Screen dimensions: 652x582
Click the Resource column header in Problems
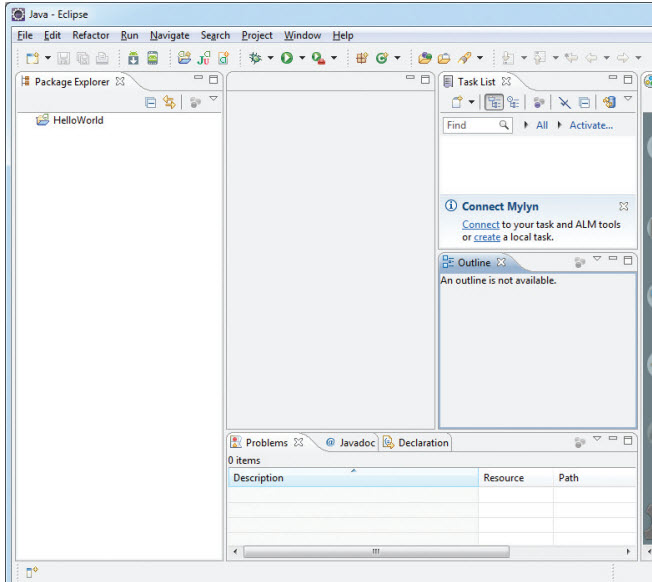pyautogui.click(x=516, y=478)
